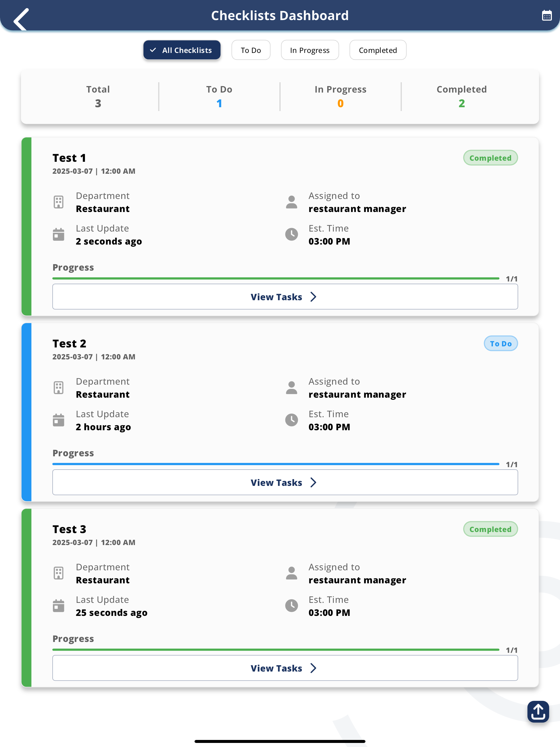Screen dimensions: 560x747
Task: Select the Test 2 checklist title
Action: pos(69,344)
